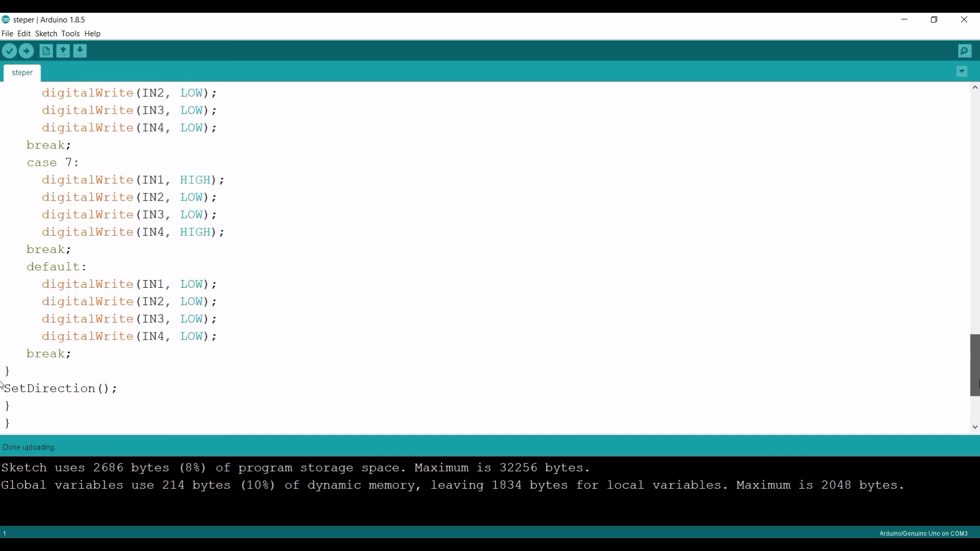Place cursor on 'SetDirection();' line
This screenshot has width=980, height=551.
tap(61, 389)
